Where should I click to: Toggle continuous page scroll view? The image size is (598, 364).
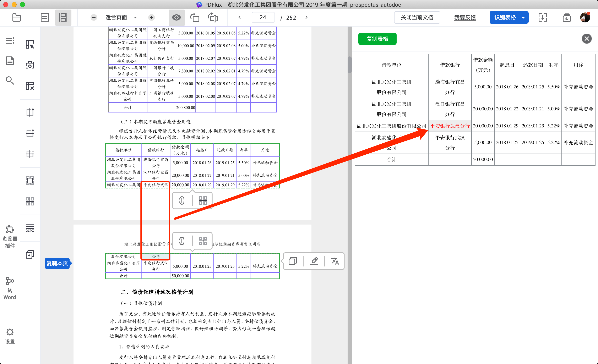(x=63, y=17)
